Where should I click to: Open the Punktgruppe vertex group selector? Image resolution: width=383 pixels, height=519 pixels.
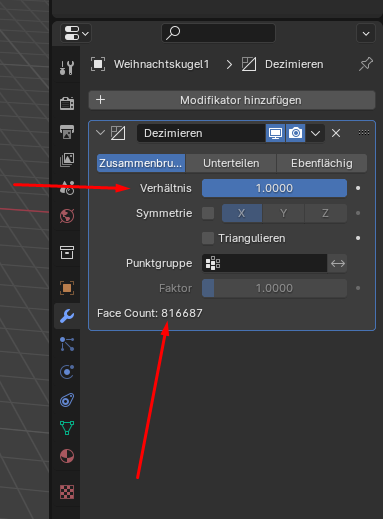tap(264, 263)
